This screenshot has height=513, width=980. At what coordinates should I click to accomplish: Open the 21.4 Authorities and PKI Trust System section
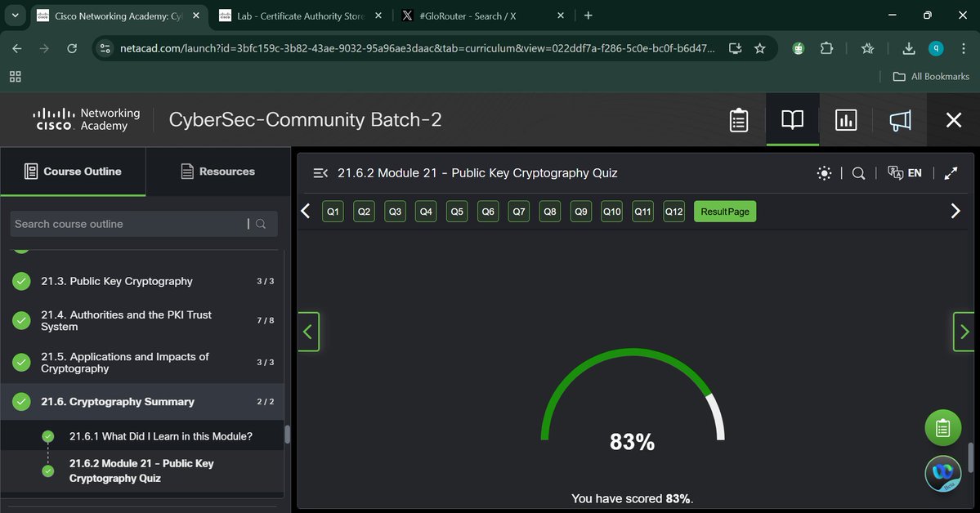127,319
